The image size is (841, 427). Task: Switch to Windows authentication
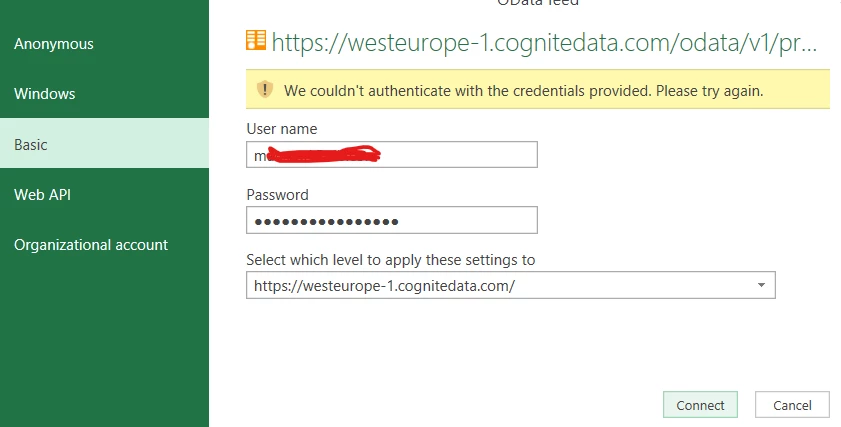45,94
